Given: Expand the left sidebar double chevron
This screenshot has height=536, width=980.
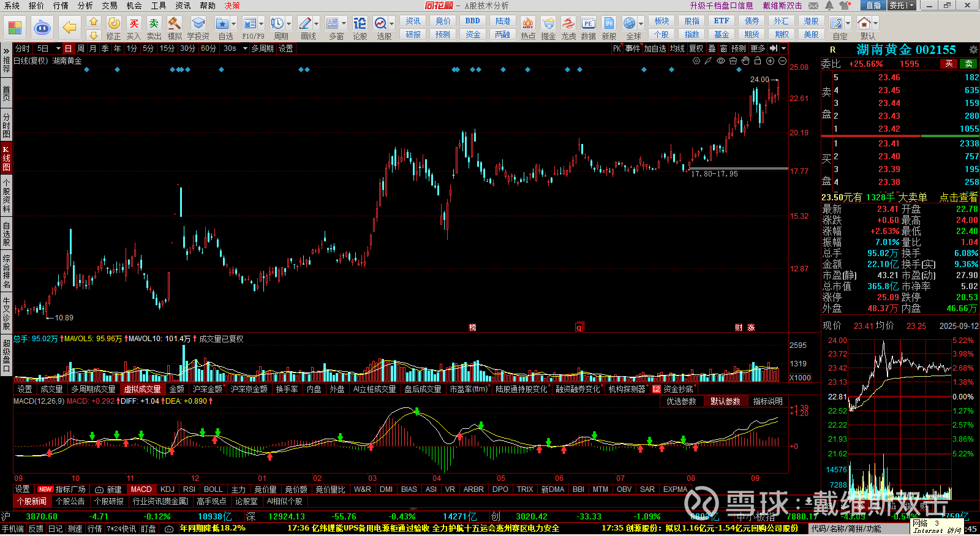Looking at the screenshot, I should pyautogui.click(x=6, y=50).
